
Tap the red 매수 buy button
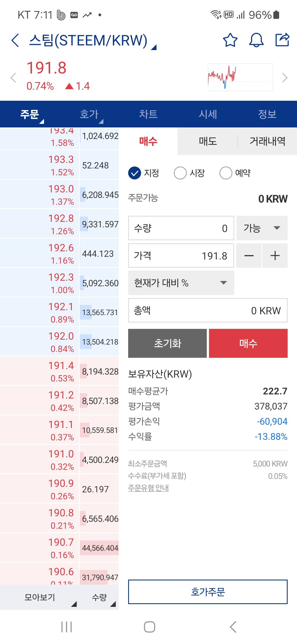pyautogui.click(x=248, y=343)
